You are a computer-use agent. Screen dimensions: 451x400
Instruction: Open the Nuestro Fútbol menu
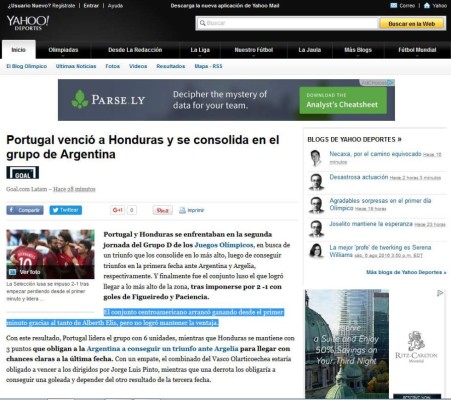(x=254, y=50)
